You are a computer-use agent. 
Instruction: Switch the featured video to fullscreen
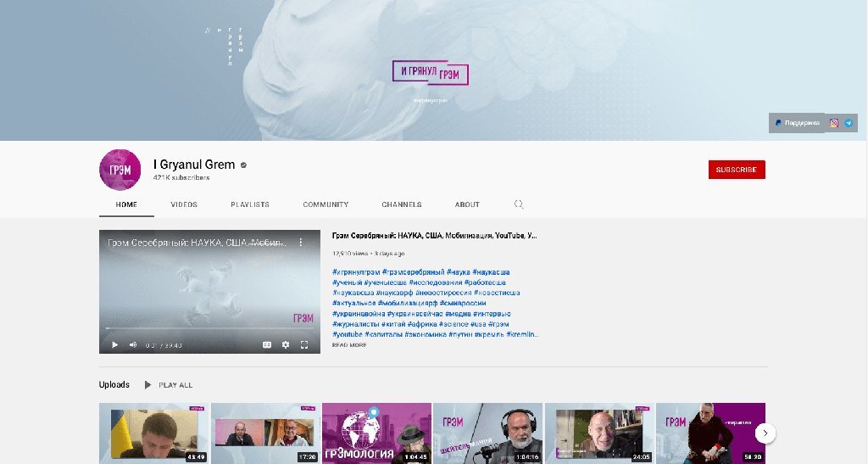pos(304,345)
